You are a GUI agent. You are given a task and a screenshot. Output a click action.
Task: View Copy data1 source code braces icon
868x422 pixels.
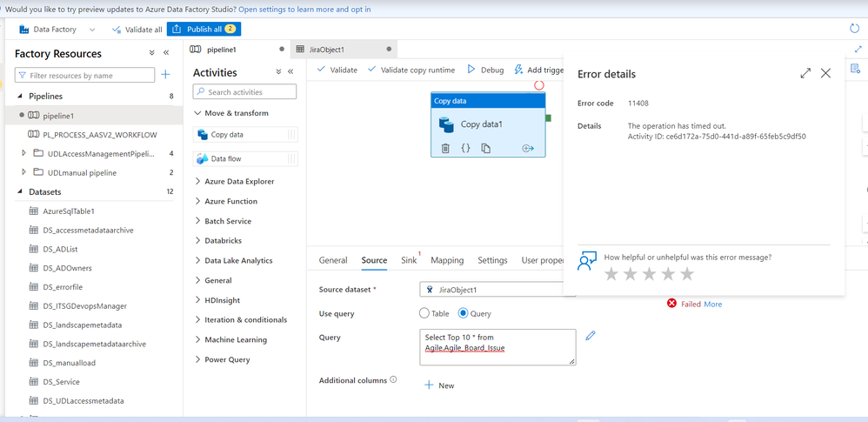pyautogui.click(x=465, y=148)
